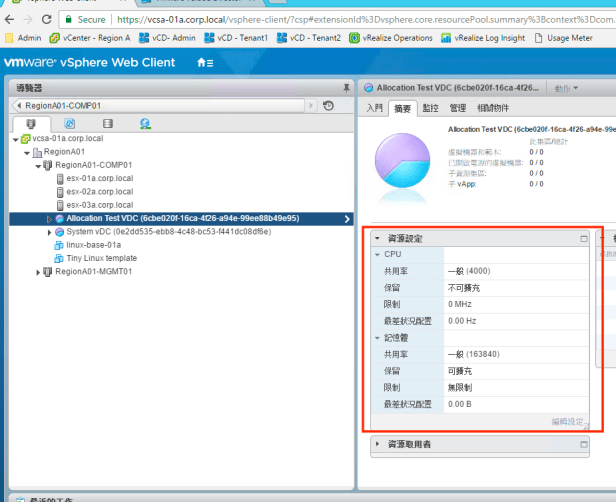Image resolution: width=616 pixels, height=502 pixels.
Task: Open navigator recent history icon
Action: coord(328,105)
